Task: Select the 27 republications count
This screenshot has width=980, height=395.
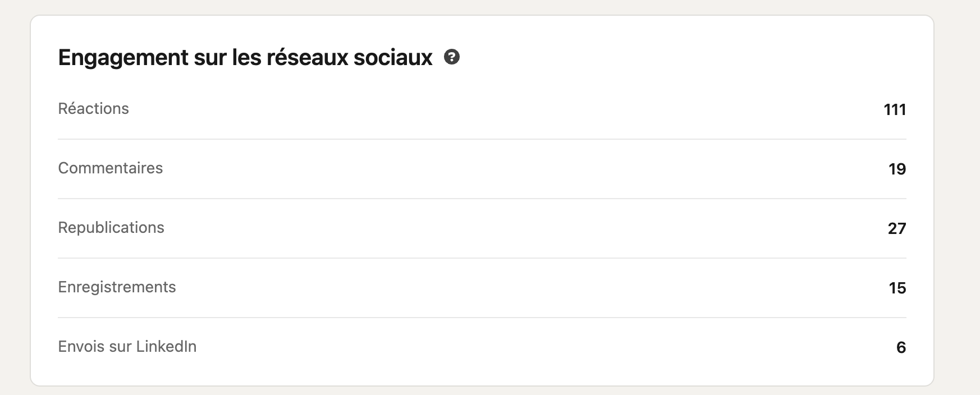Action: [x=897, y=228]
